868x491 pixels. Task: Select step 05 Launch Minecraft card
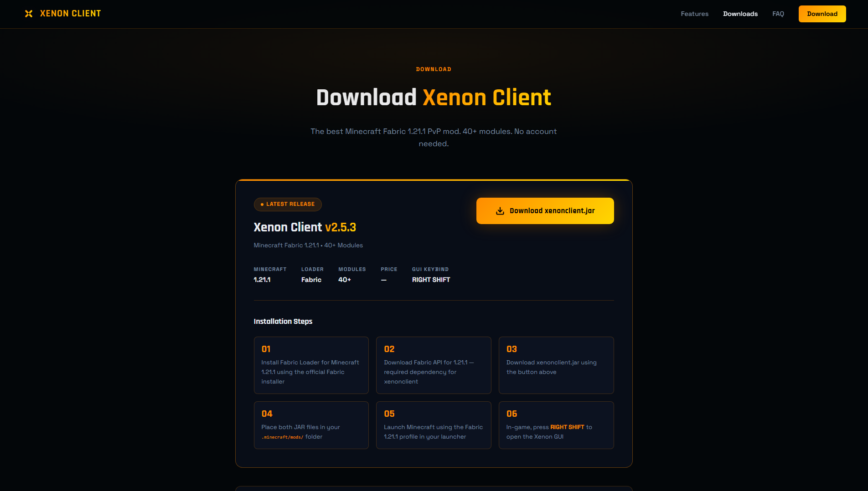pos(434,425)
